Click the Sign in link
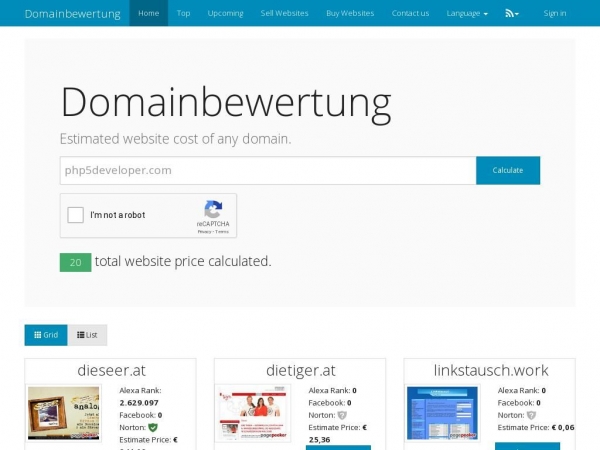This screenshot has width=600, height=450. click(x=554, y=13)
